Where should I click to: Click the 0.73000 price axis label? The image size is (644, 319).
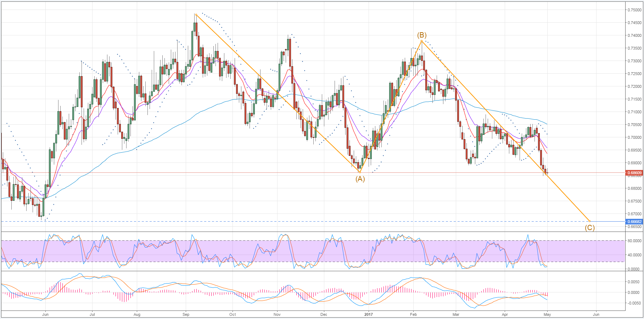tap(634, 61)
